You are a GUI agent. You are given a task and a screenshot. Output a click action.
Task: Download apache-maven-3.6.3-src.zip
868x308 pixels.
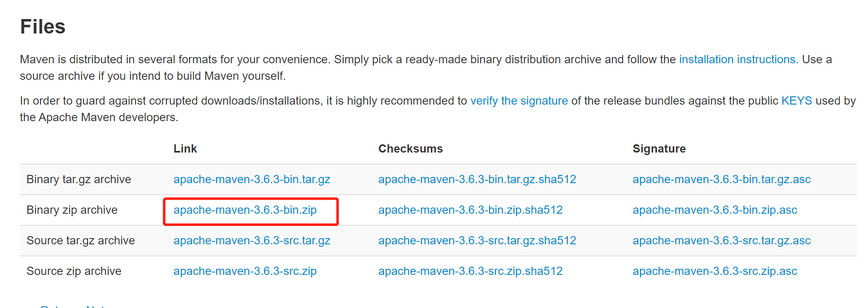[x=245, y=271]
